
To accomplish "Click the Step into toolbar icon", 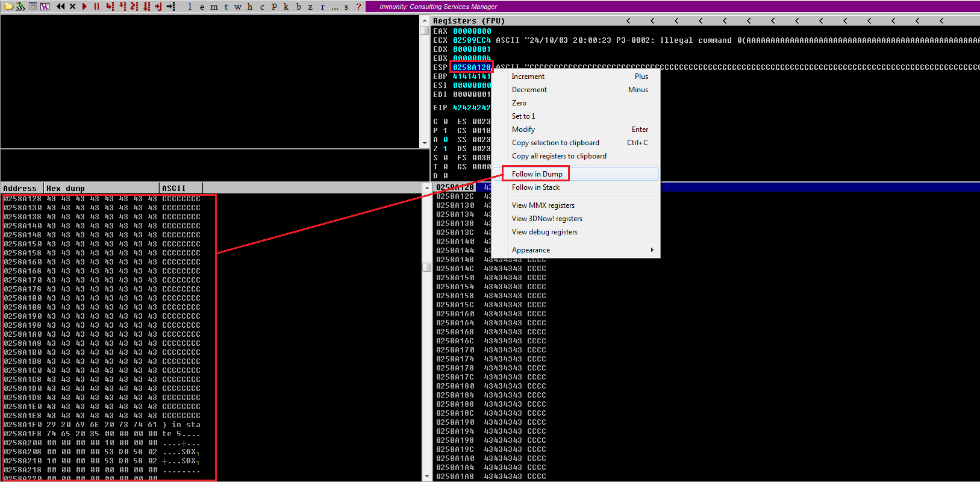I will (x=110, y=7).
